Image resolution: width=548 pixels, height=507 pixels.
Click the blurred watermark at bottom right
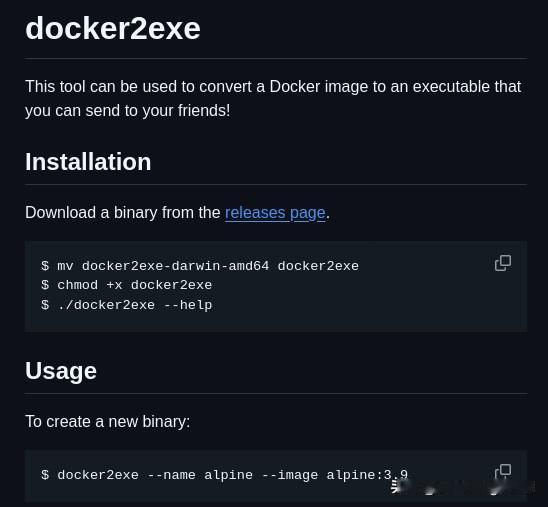click(x=463, y=486)
